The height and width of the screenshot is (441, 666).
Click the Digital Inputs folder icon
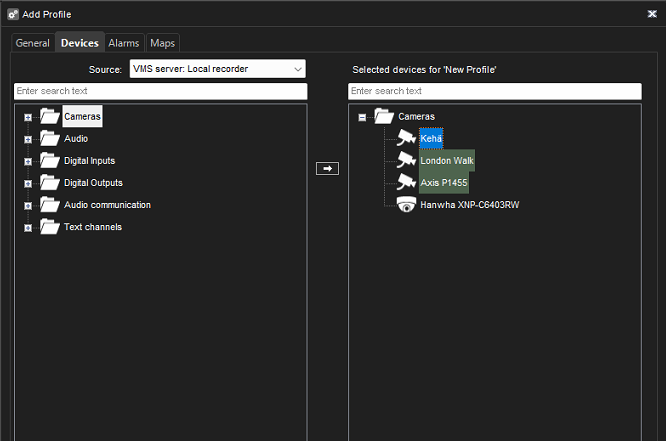[50, 160]
